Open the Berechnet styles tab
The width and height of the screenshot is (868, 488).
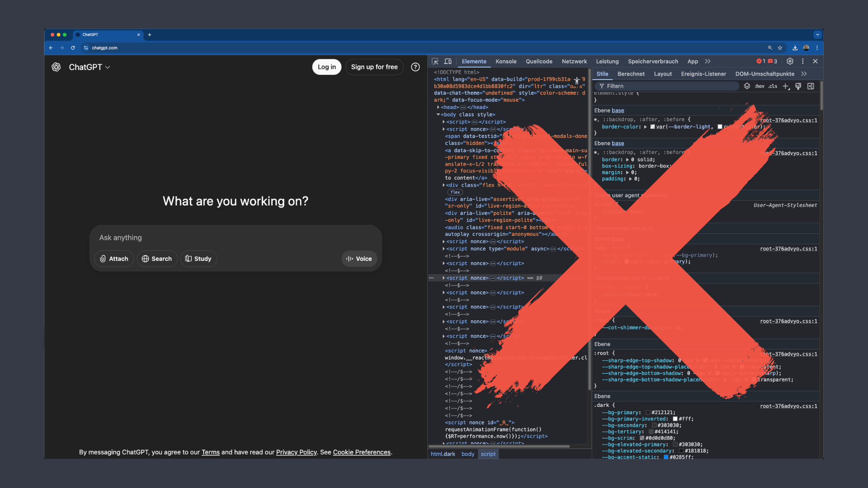point(631,74)
